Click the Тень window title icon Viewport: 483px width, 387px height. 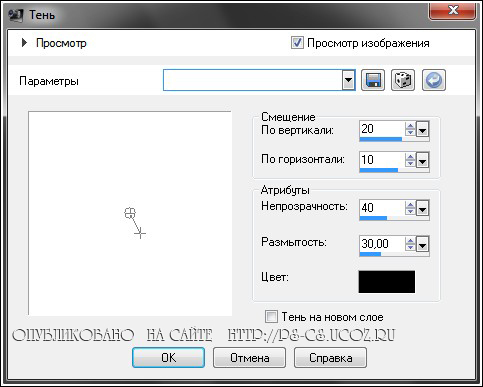(16, 15)
